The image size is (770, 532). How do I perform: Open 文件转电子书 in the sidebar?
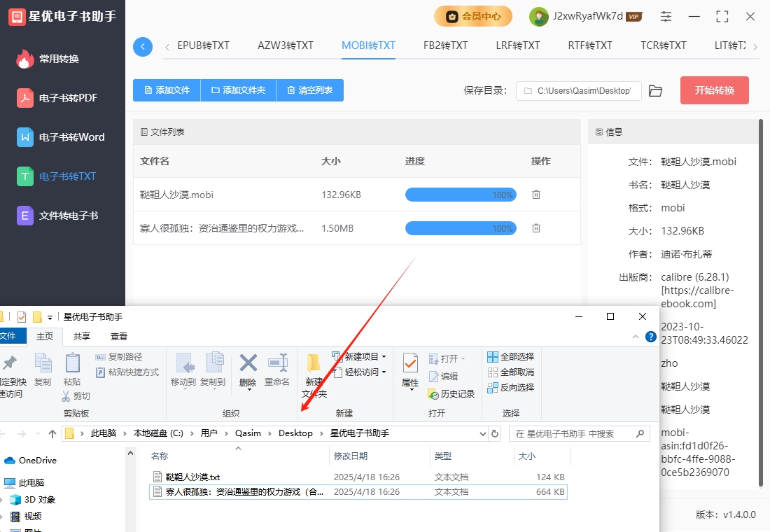tap(57, 216)
